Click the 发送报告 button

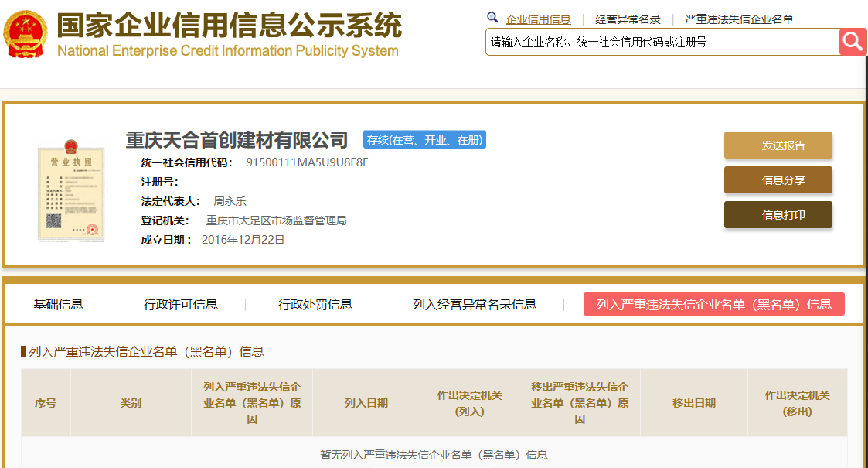[778, 145]
